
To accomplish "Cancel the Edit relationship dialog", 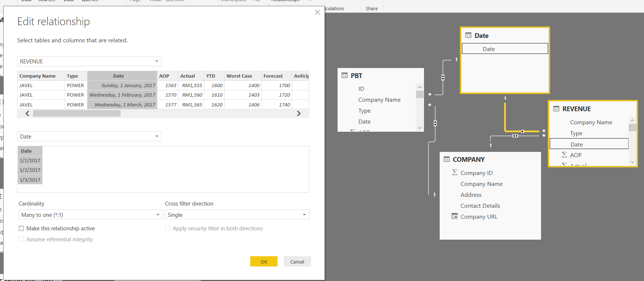I will click(x=297, y=261).
